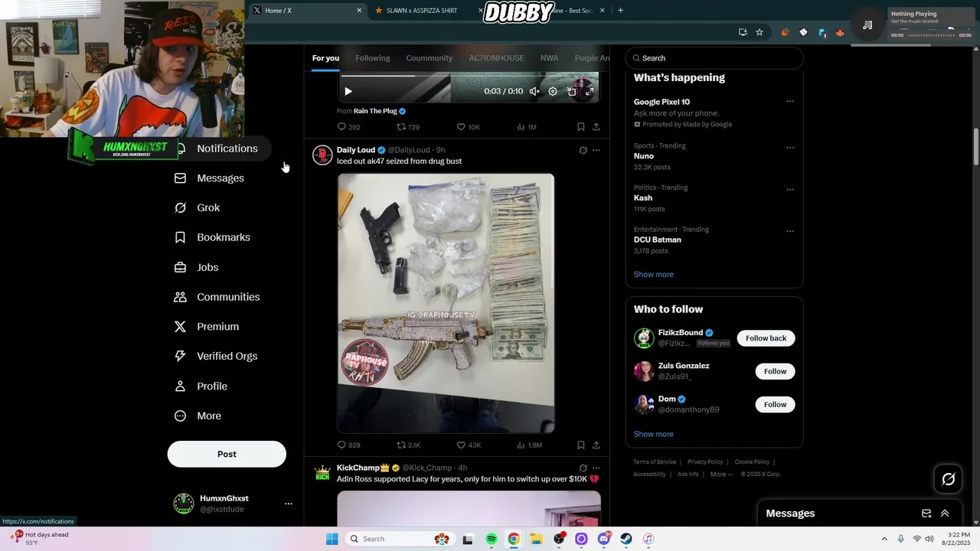
Task: Open Daily Loud profile name link
Action: [356, 150]
